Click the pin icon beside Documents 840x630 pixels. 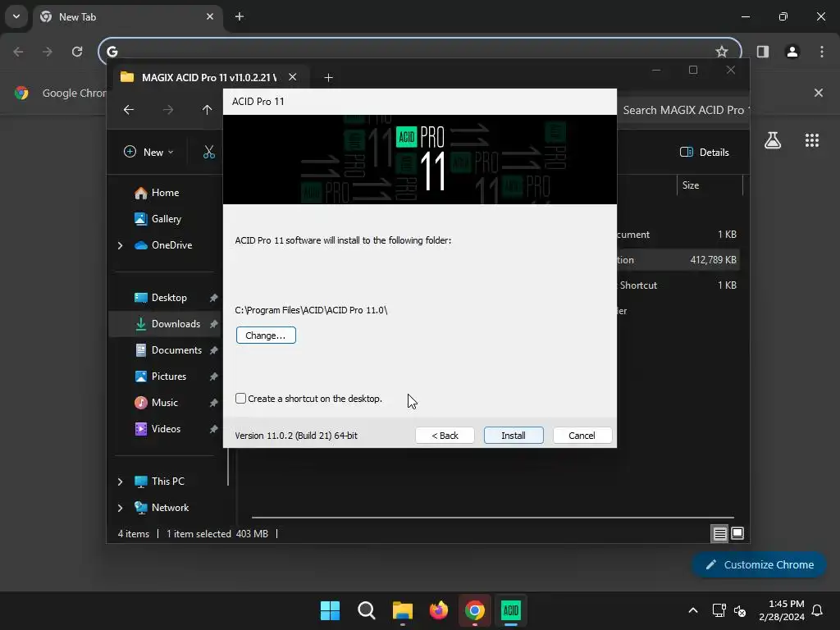tap(213, 350)
